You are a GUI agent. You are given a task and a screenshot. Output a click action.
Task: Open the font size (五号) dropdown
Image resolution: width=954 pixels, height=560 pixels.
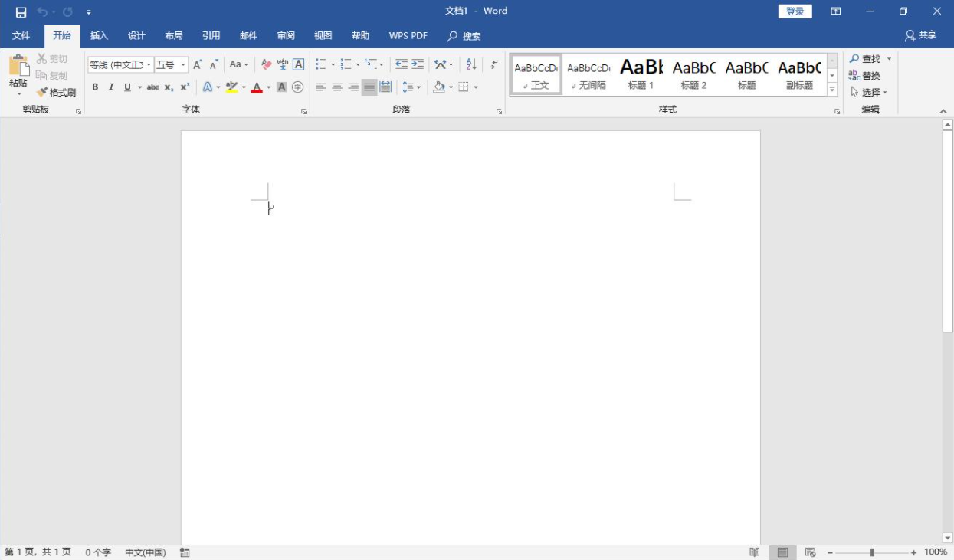[183, 65]
